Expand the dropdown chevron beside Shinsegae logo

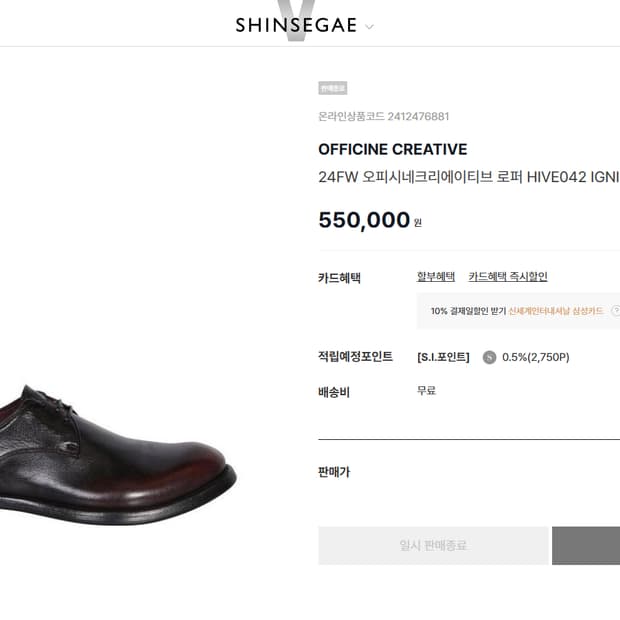[370, 27]
